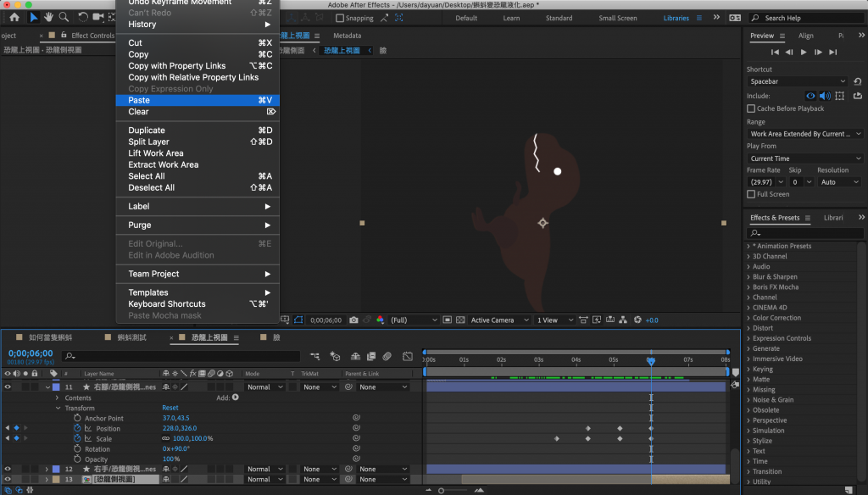
Task: Open the Resolution Auto dropdown
Action: click(839, 182)
